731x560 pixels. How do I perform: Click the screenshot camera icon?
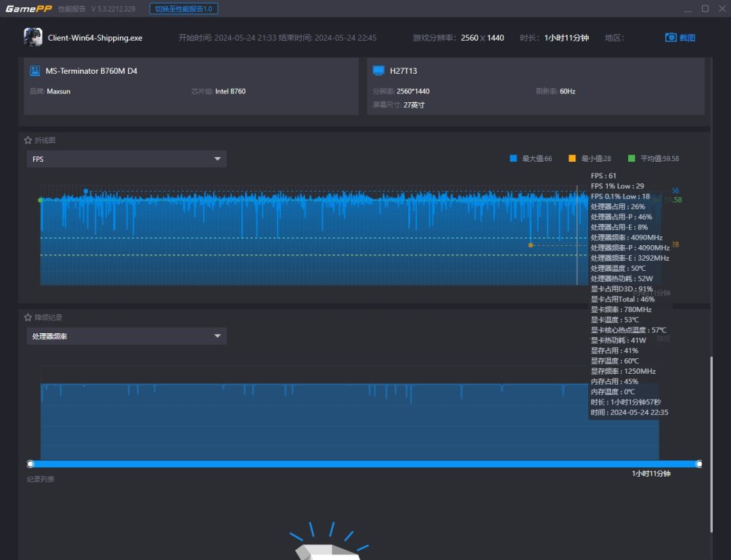click(671, 38)
